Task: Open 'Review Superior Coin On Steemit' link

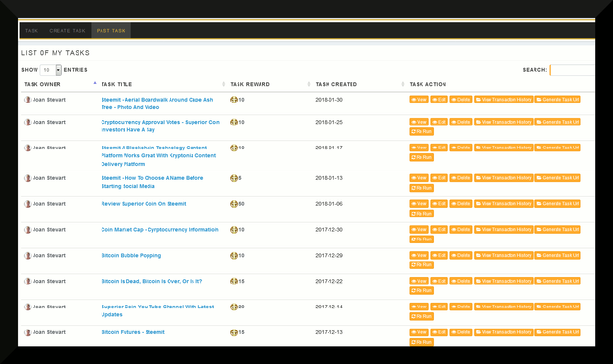Action: click(x=144, y=204)
